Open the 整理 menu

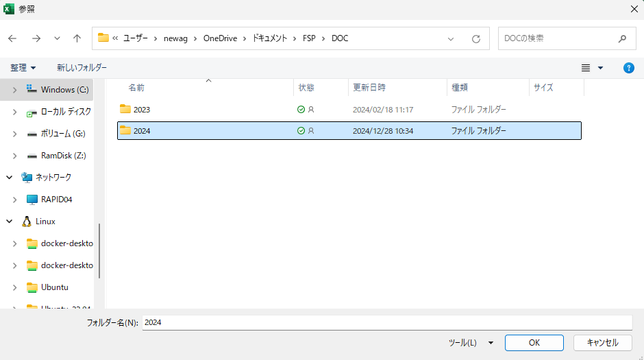click(23, 68)
